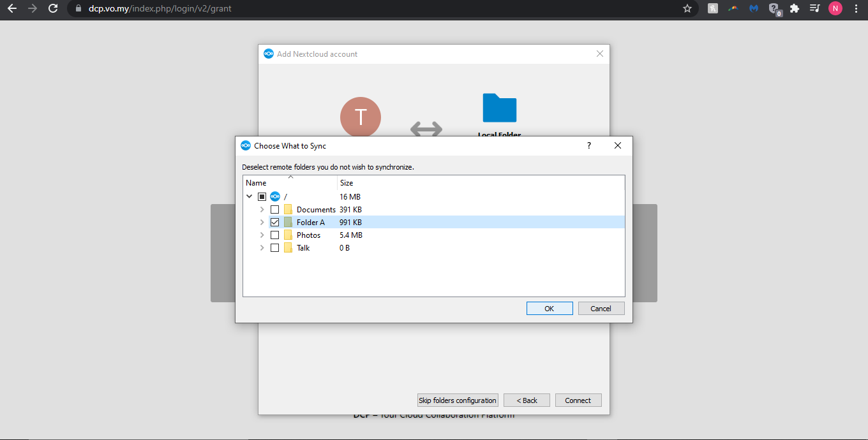Click the Cancel button in sync dialog
The height and width of the screenshot is (440, 868).
coord(601,309)
